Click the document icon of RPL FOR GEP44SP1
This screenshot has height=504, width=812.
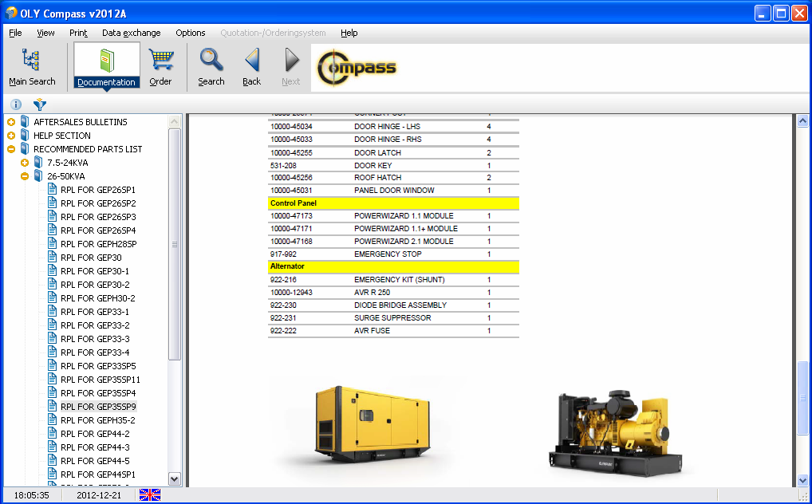52,474
